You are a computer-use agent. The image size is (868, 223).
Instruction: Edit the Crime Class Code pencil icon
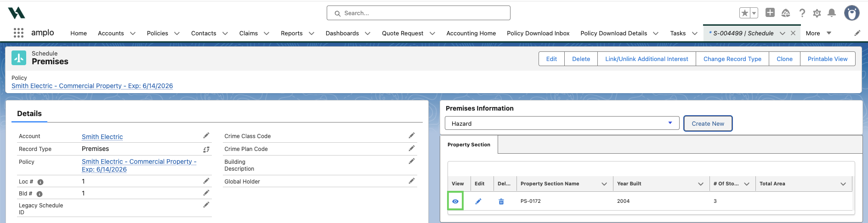412,135
